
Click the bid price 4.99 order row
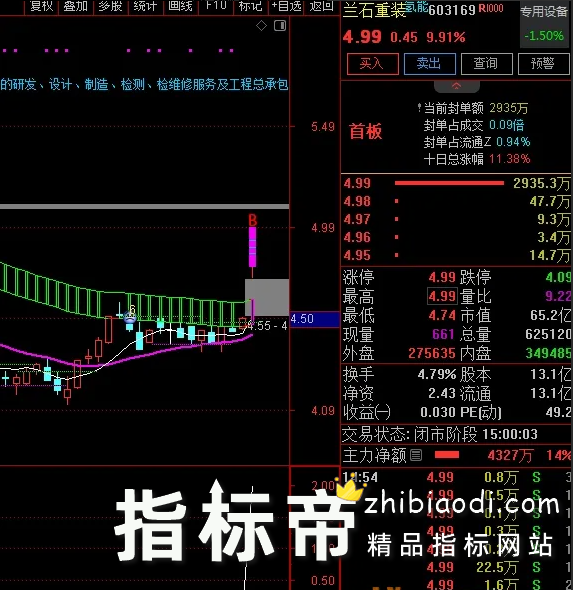pos(456,183)
